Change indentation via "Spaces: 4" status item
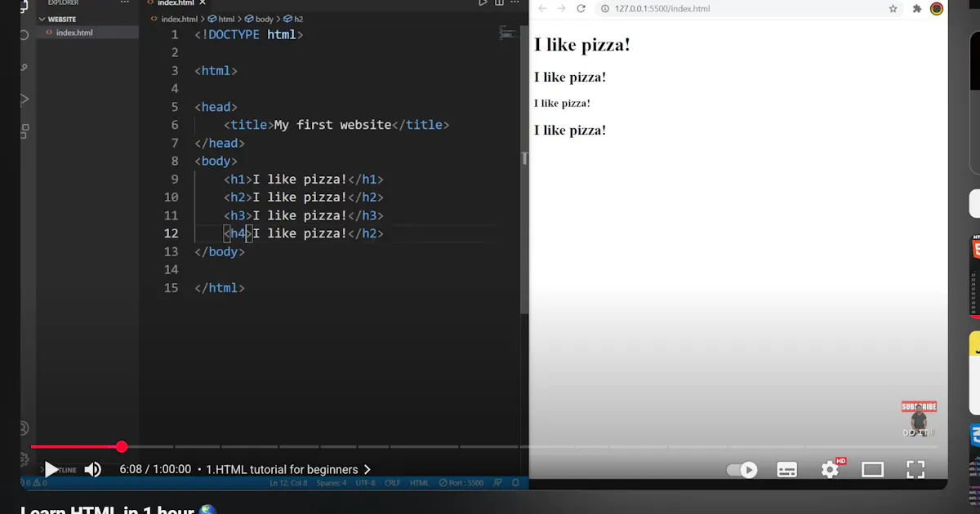Screen dimensions: 980x514 (x=332, y=483)
